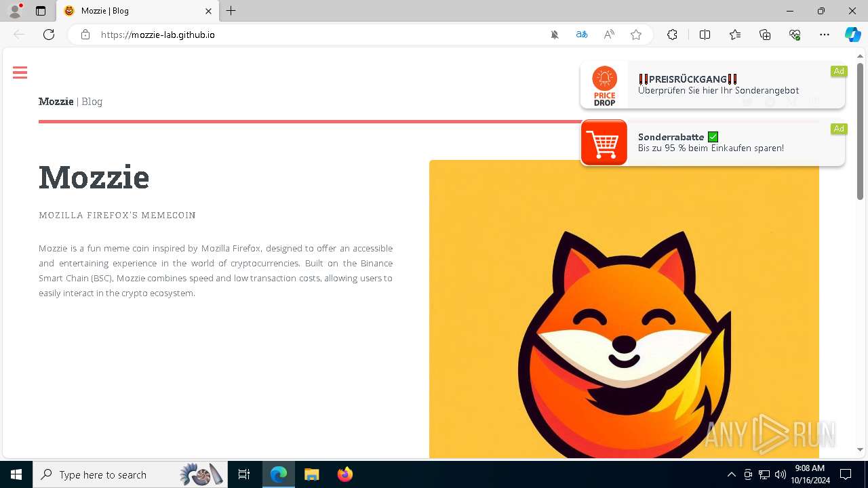Open the hamburger menu on the blog page

click(20, 73)
